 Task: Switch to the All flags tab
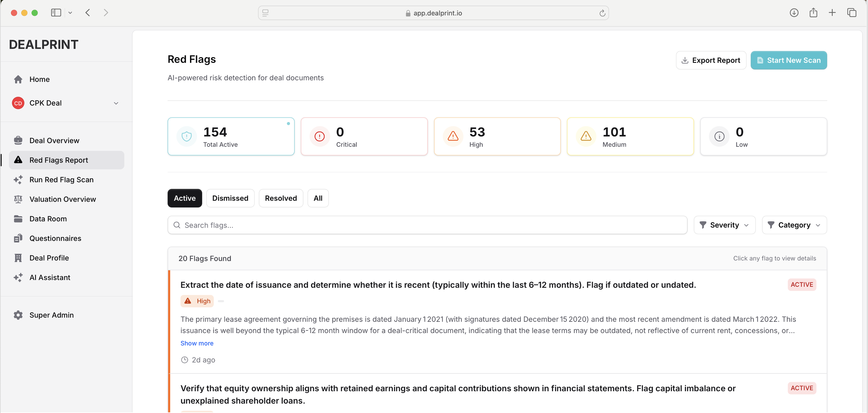coord(318,198)
